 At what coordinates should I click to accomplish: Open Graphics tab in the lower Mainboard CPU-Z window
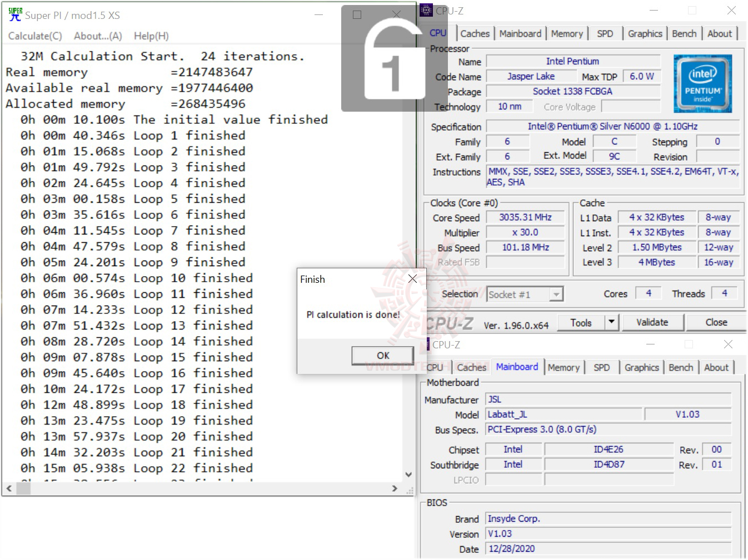(x=641, y=367)
